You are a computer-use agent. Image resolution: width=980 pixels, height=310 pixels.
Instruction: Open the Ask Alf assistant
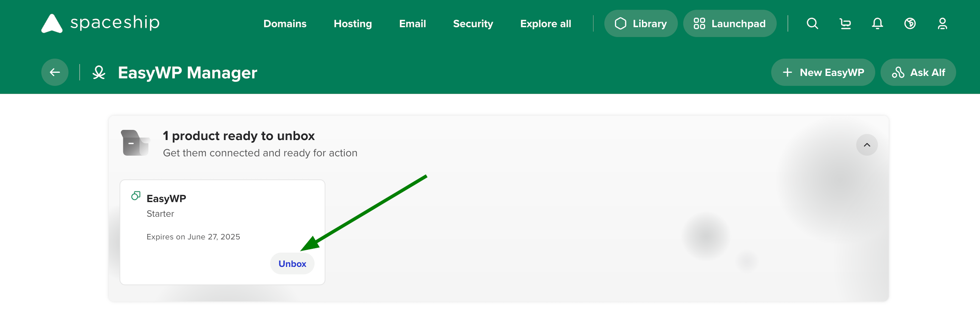918,72
